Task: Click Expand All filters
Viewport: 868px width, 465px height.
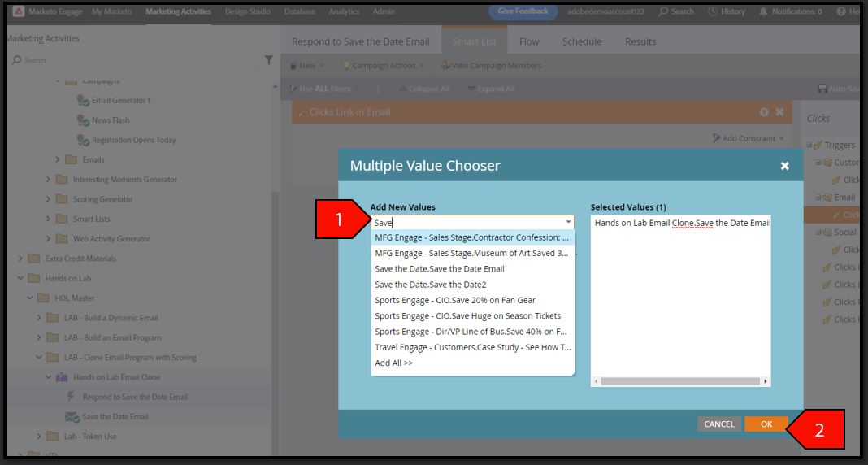Action: pyautogui.click(x=491, y=89)
